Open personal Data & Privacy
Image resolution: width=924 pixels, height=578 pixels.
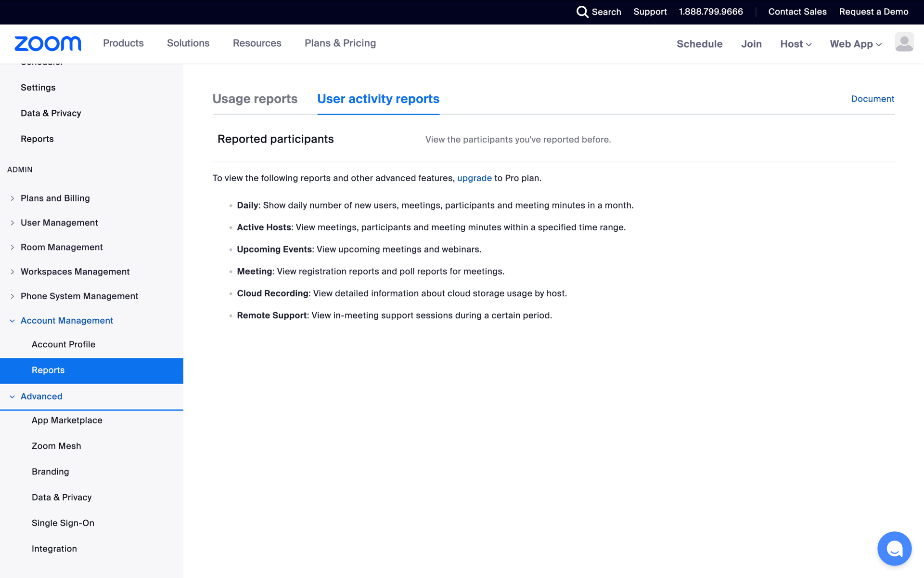click(x=51, y=113)
